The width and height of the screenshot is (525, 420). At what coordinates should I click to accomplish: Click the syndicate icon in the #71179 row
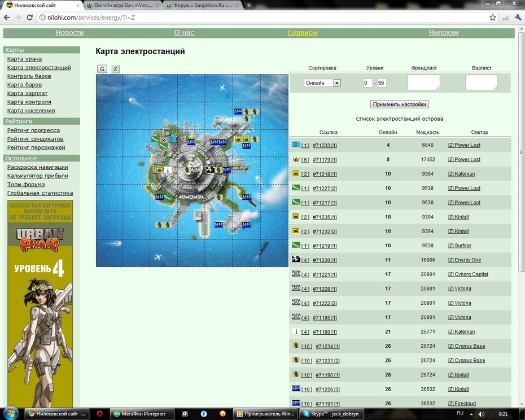(296, 159)
